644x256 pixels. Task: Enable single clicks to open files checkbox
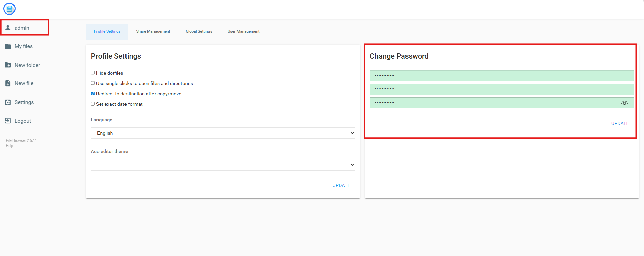[x=93, y=83]
